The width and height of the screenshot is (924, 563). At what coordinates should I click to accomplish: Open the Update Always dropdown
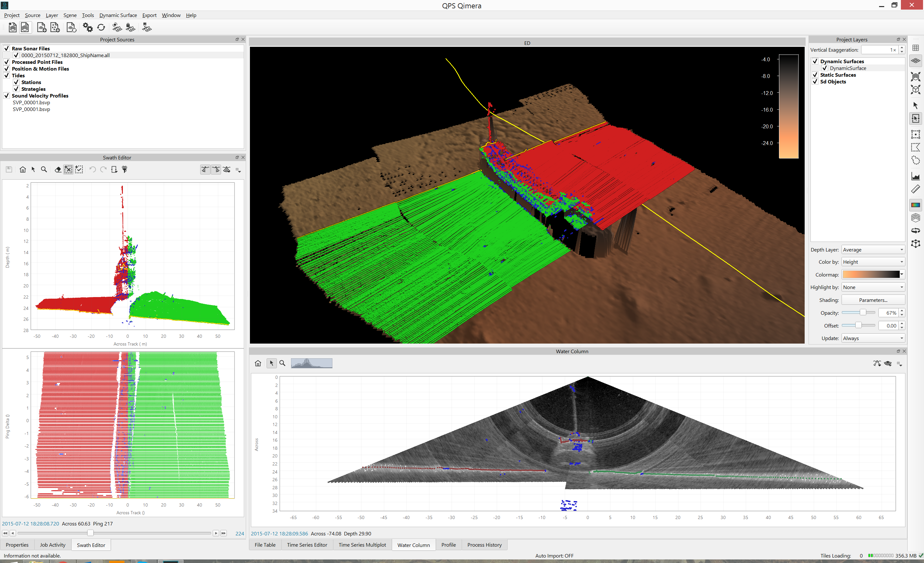point(873,338)
